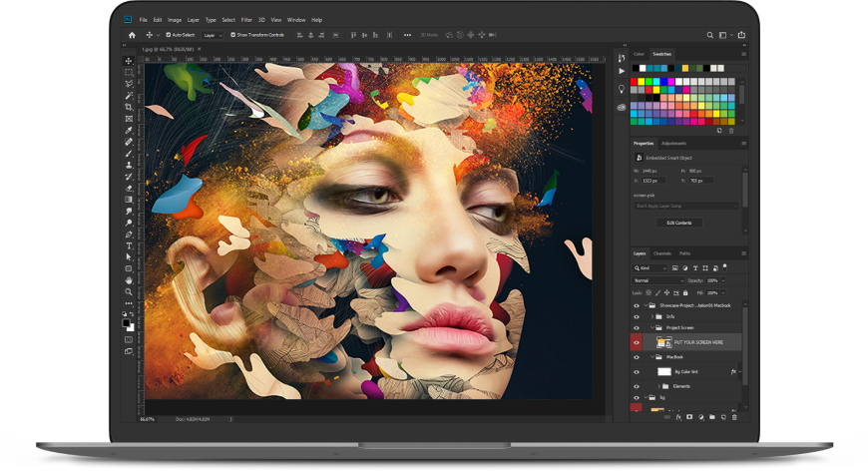Open the Filter menu
This screenshot has width=868, height=471.
[x=246, y=20]
